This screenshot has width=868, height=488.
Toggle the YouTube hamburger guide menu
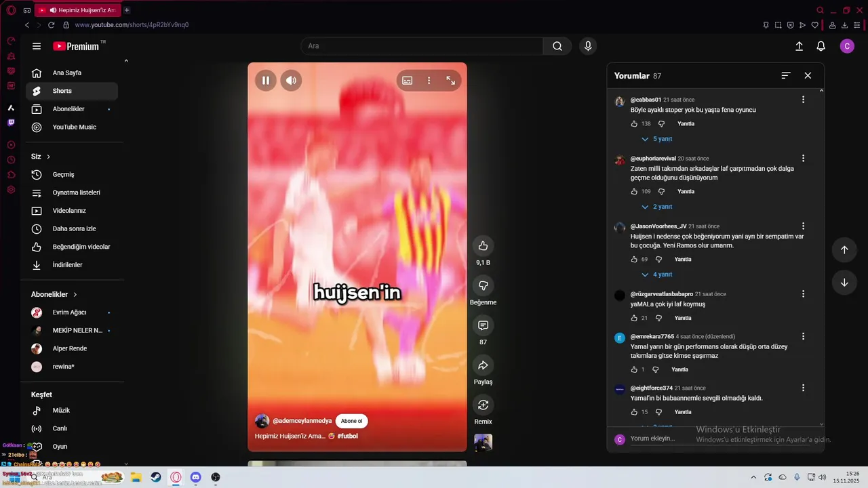coord(37,46)
